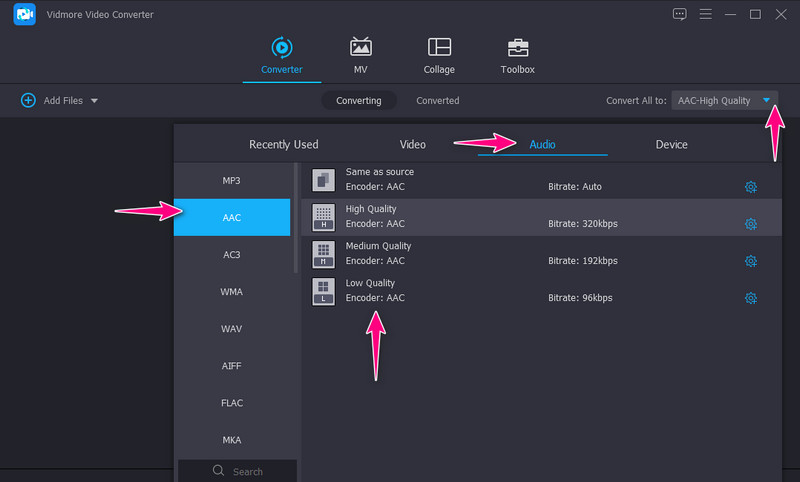Expand the Add Files dropdown arrow
800x482 pixels.
(94, 101)
